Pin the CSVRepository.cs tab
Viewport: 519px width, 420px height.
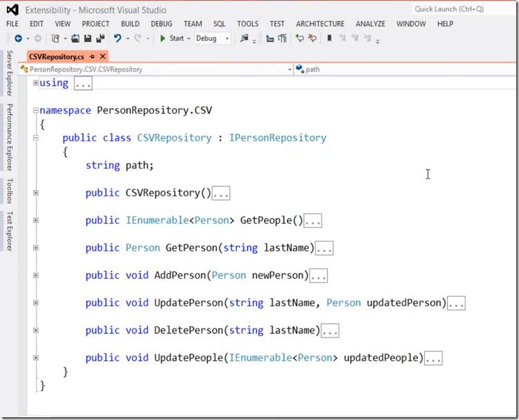tap(92, 57)
